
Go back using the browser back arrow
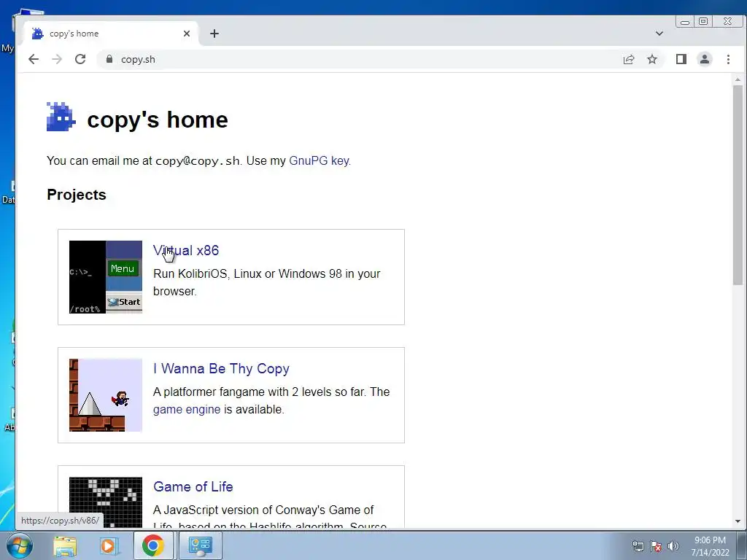coord(34,59)
